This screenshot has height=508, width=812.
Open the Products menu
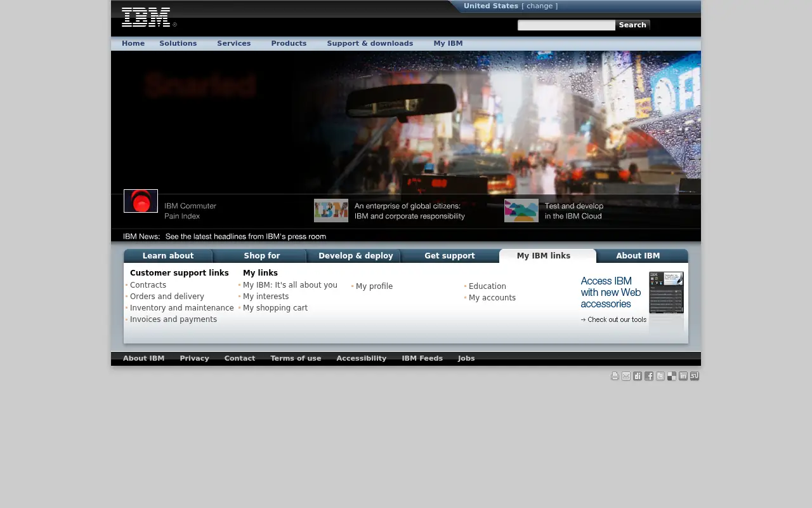(x=289, y=43)
